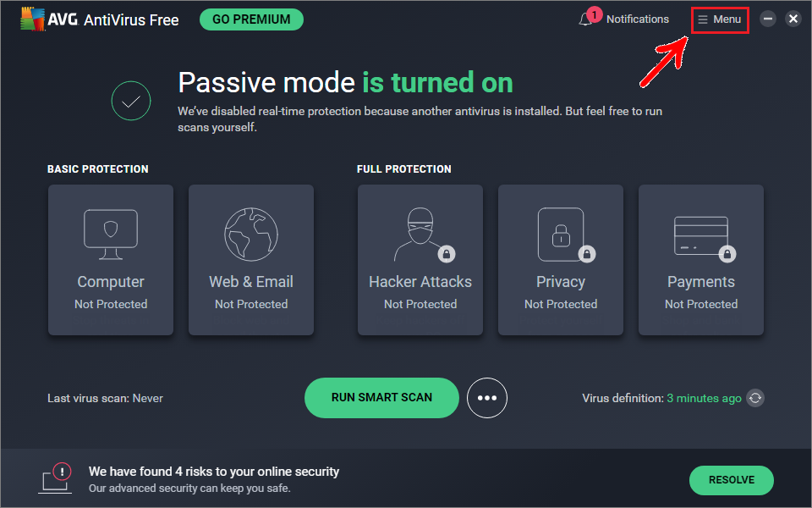Click the Payments Not Protected label

coord(700,304)
